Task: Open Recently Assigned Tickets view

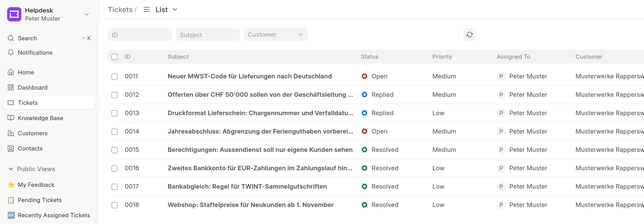Action: (x=49, y=215)
